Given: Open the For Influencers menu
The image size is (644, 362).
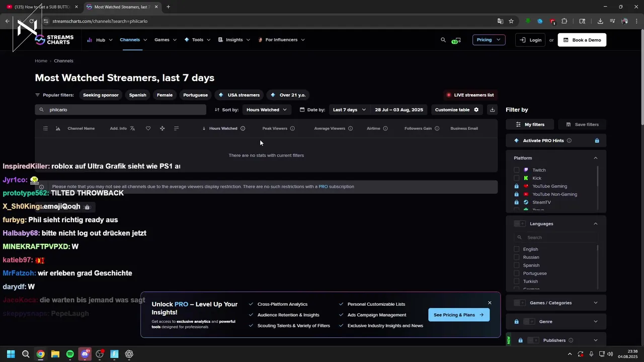Looking at the screenshot, I should click(281, 40).
